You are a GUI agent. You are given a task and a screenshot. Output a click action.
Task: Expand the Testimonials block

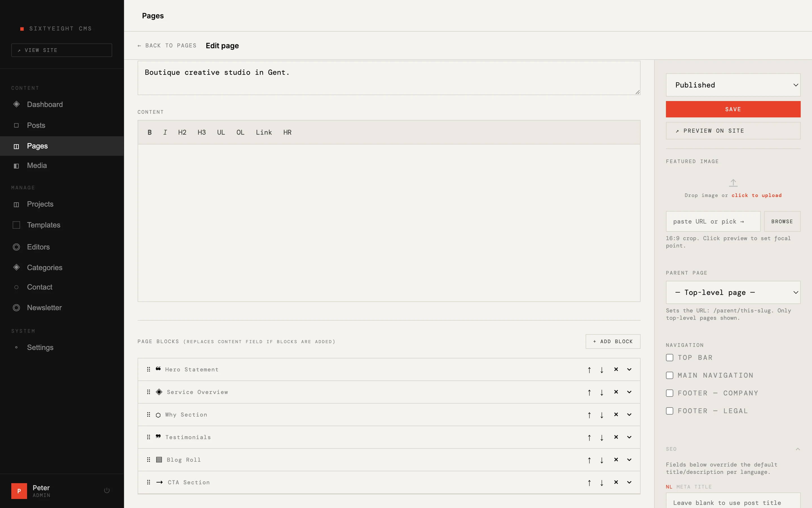coord(629,437)
